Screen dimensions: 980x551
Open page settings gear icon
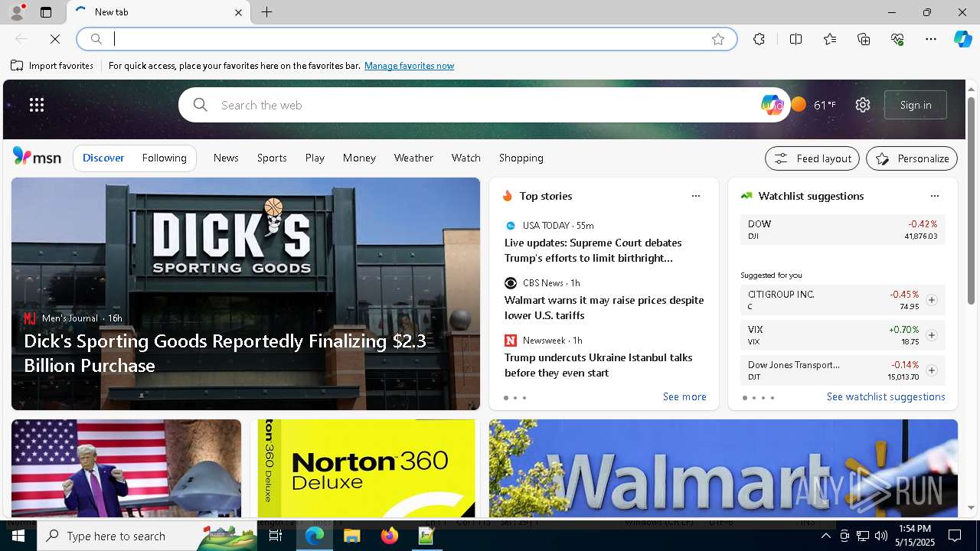(863, 105)
